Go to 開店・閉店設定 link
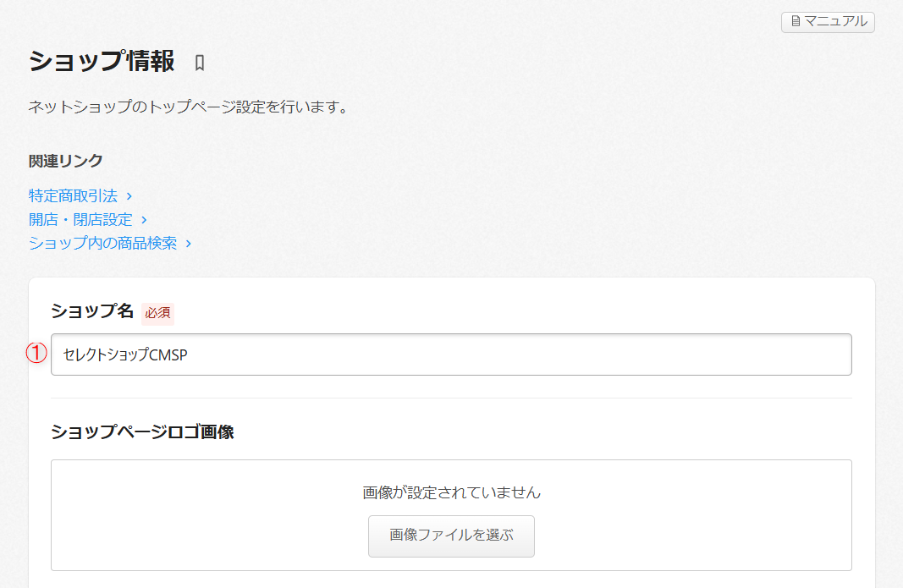Image resolution: width=903 pixels, height=588 pixels. [80, 219]
